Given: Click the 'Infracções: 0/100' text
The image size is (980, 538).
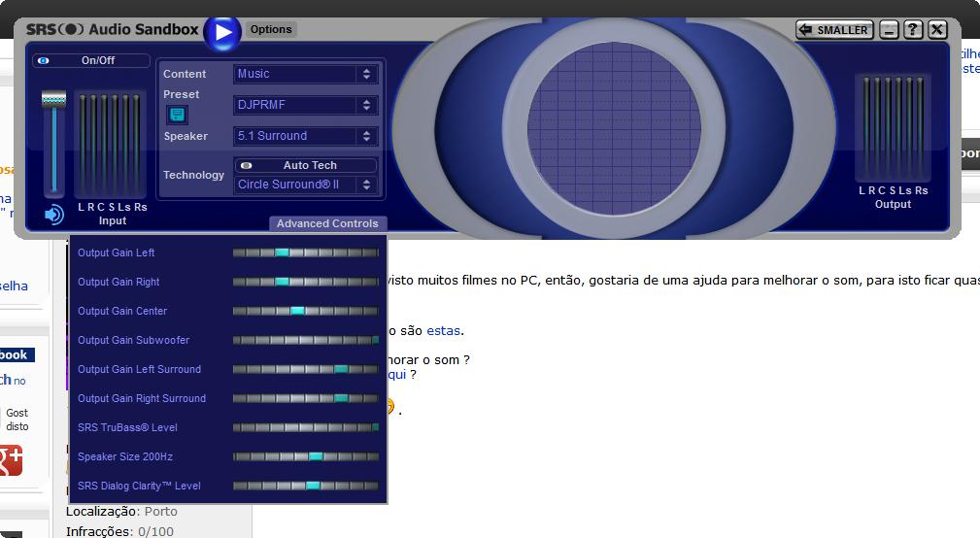Looking at the screenshot, I should point(119,531).
